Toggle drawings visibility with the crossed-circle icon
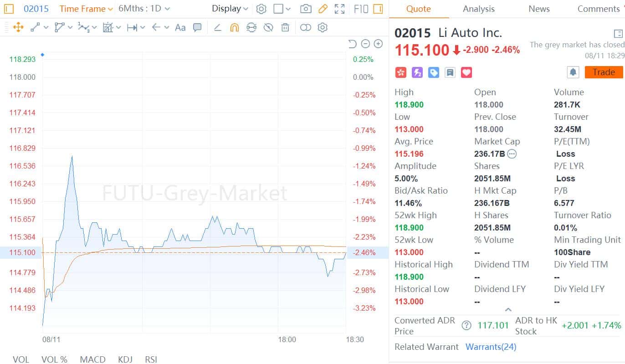The height and width of the screenshot is (364, 625). click(268, 28)
